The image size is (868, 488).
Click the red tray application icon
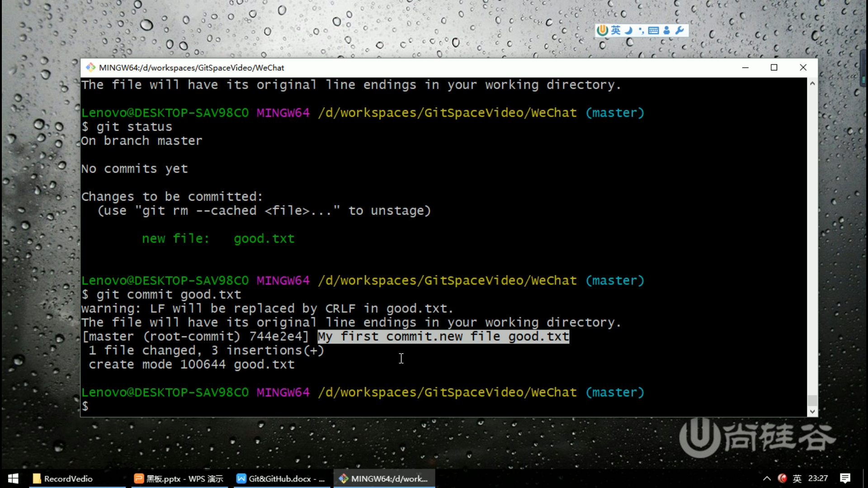782,479
